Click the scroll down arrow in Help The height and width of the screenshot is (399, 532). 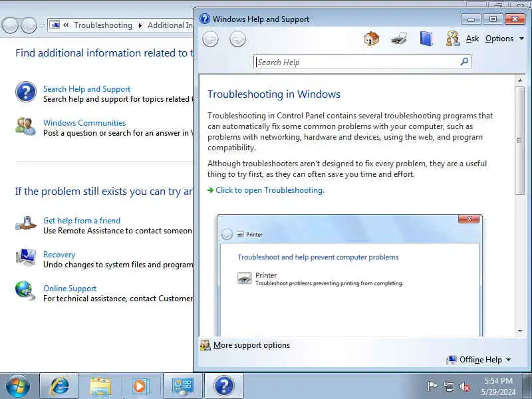click(520, 331)
